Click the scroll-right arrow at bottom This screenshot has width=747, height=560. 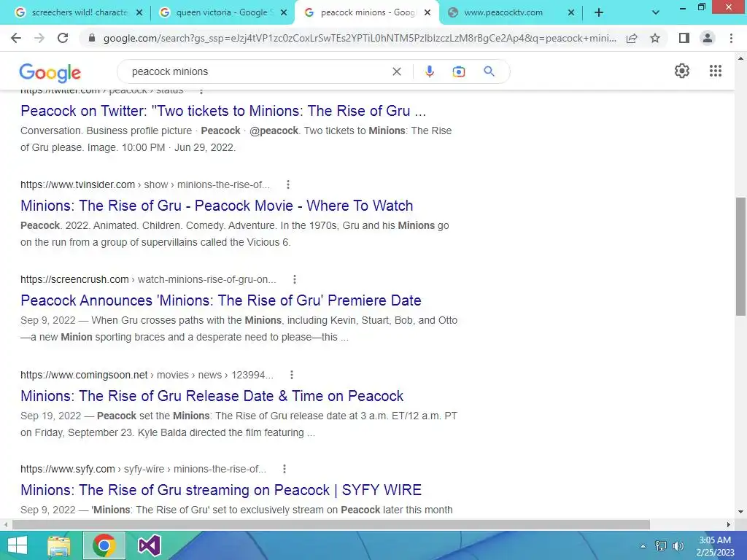click(x=729, y=524)
